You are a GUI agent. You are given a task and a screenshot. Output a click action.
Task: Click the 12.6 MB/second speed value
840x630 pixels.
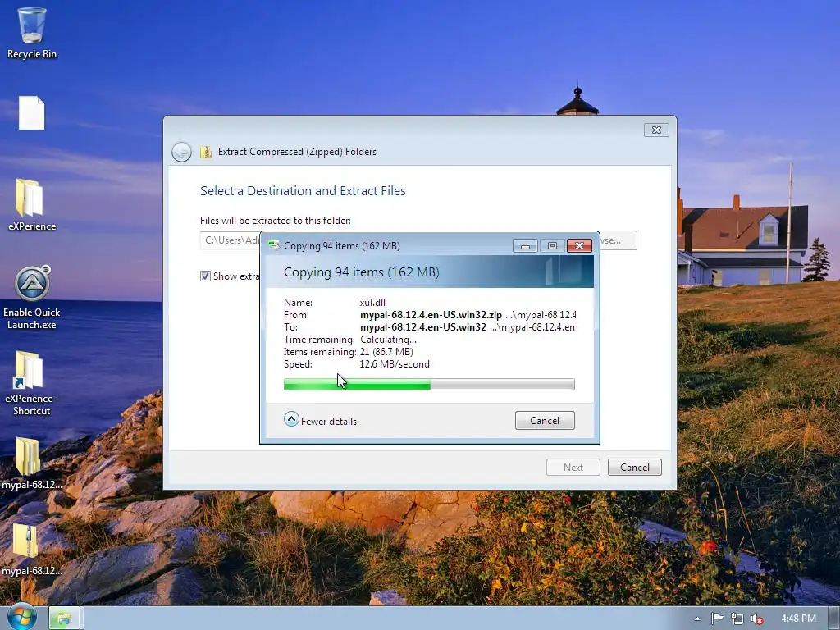click(395, 364)
